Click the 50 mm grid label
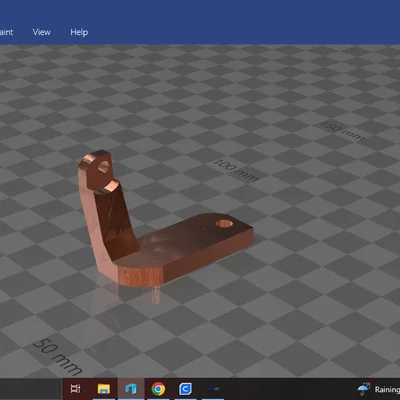This screenshot has height=400, width=400. pyautogui.click(x=58, y=357)
